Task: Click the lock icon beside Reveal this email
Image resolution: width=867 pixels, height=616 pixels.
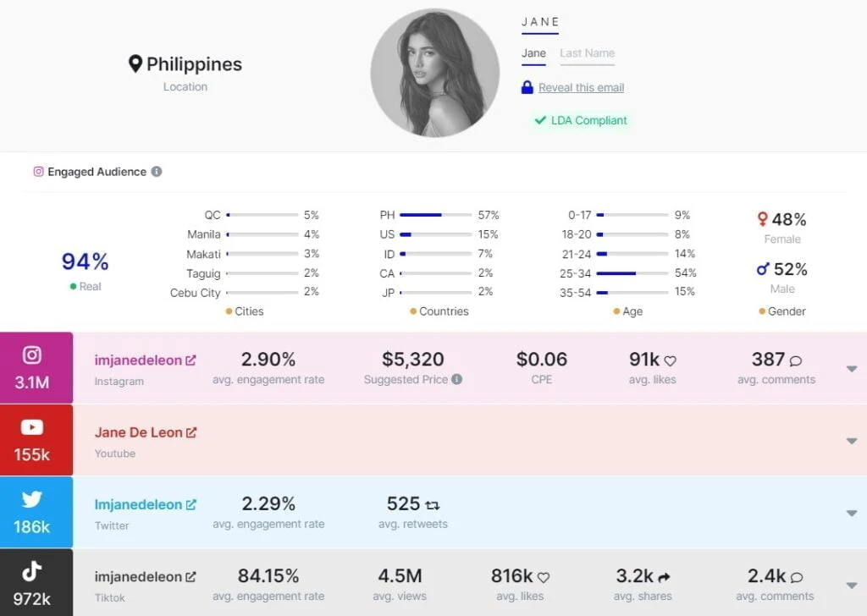Action: click(527, 87)
